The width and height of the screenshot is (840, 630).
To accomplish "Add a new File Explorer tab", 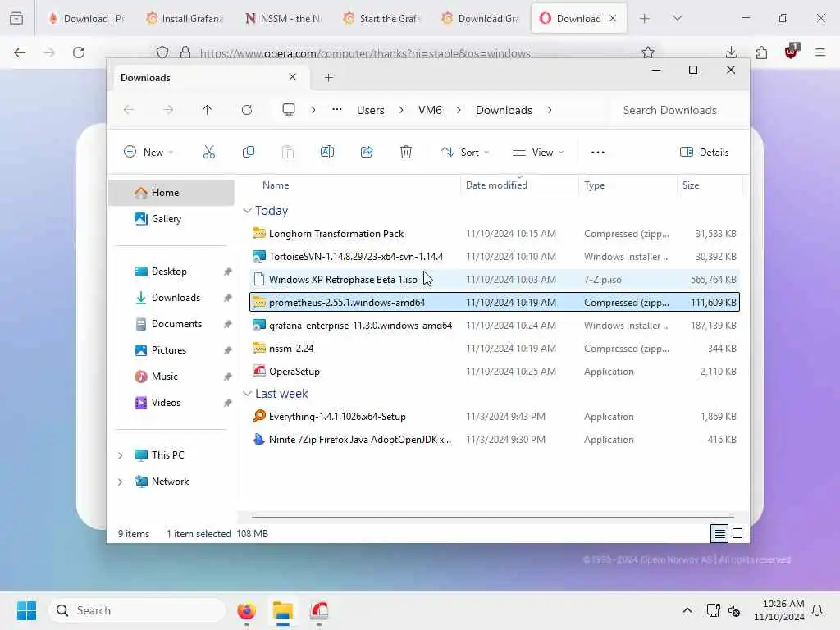I will point(329,78).
